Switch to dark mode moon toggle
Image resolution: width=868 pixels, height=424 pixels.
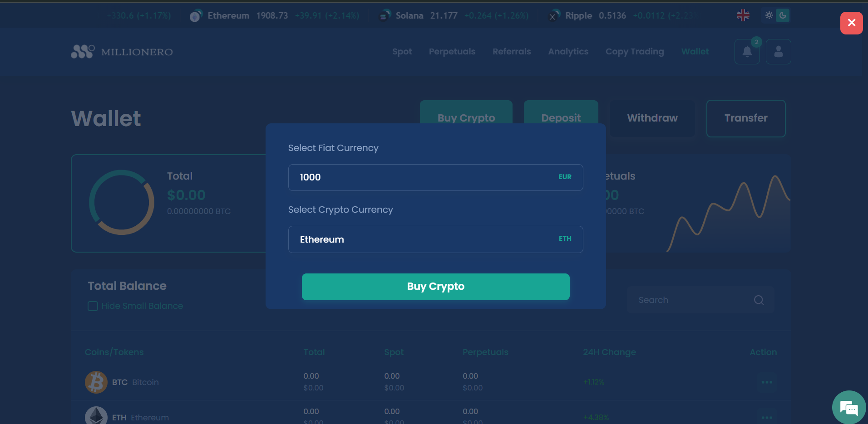pos(783,15)
